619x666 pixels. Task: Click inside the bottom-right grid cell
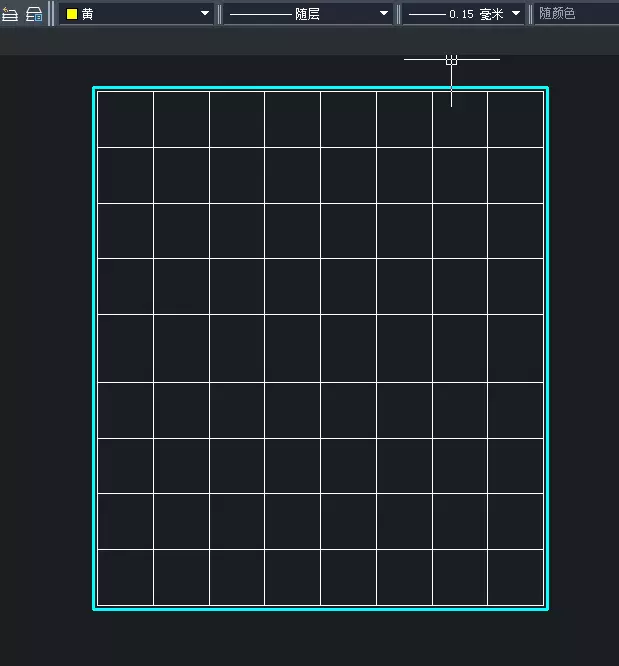point(515,577)
